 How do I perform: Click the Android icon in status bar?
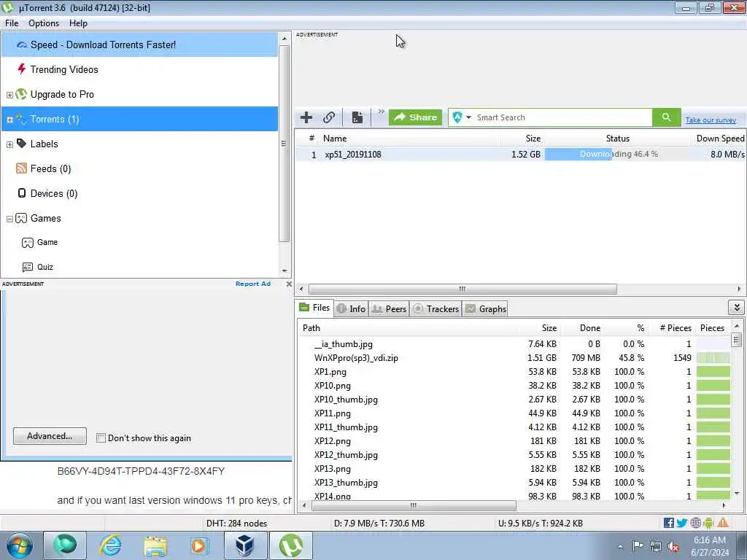coord(708,524)
